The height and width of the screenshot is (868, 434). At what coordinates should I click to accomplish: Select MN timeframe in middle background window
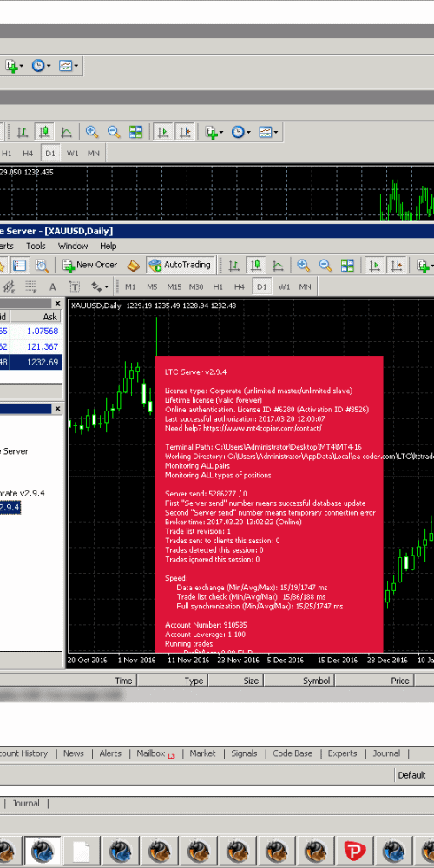coord(94,154)
